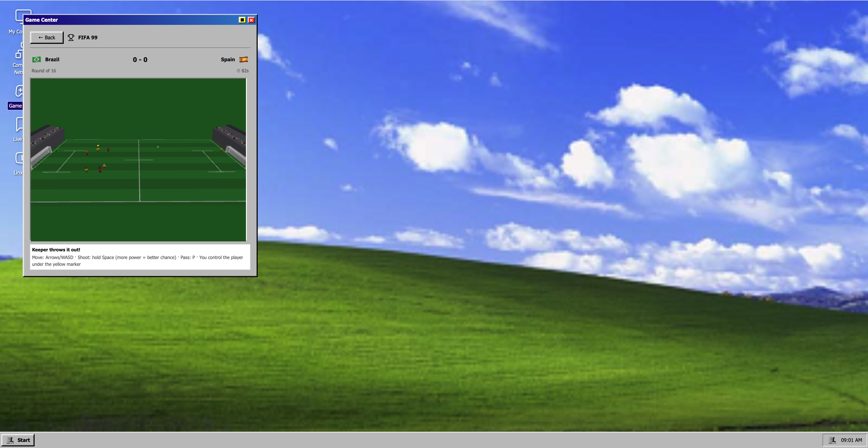Click the Spain flag icon
The image size is (868, 448).
click(244, 60)
